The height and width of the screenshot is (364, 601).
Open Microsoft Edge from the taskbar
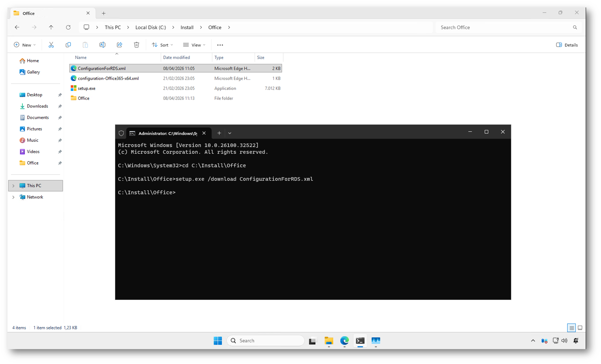pyautogui.click(x=344, y=341)
